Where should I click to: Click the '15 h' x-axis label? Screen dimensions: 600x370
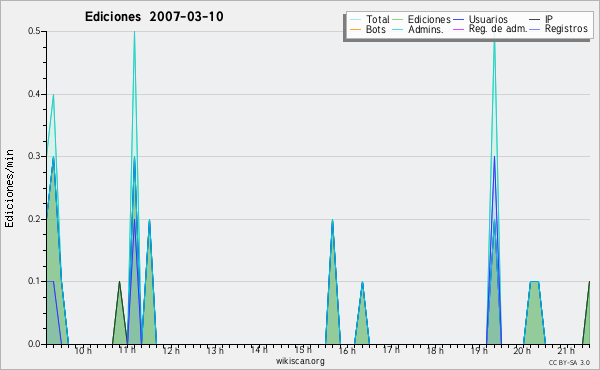pos(303,350)
